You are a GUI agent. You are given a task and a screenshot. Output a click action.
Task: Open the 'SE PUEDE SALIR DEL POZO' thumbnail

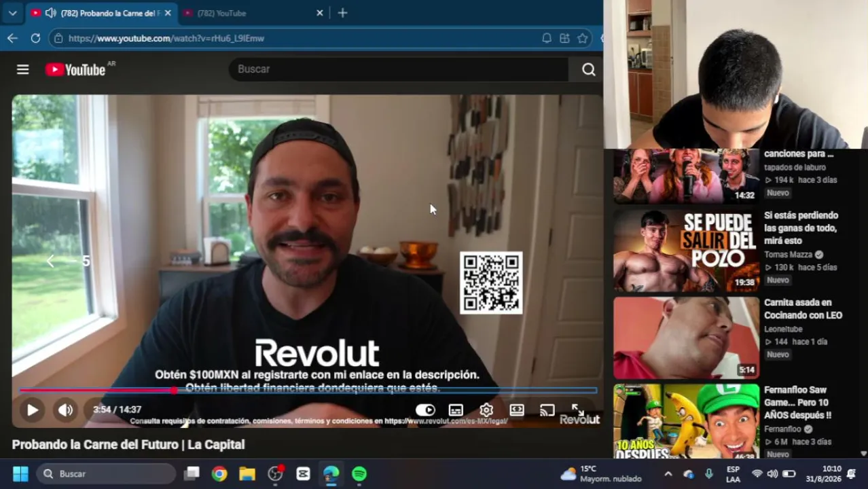686,251
